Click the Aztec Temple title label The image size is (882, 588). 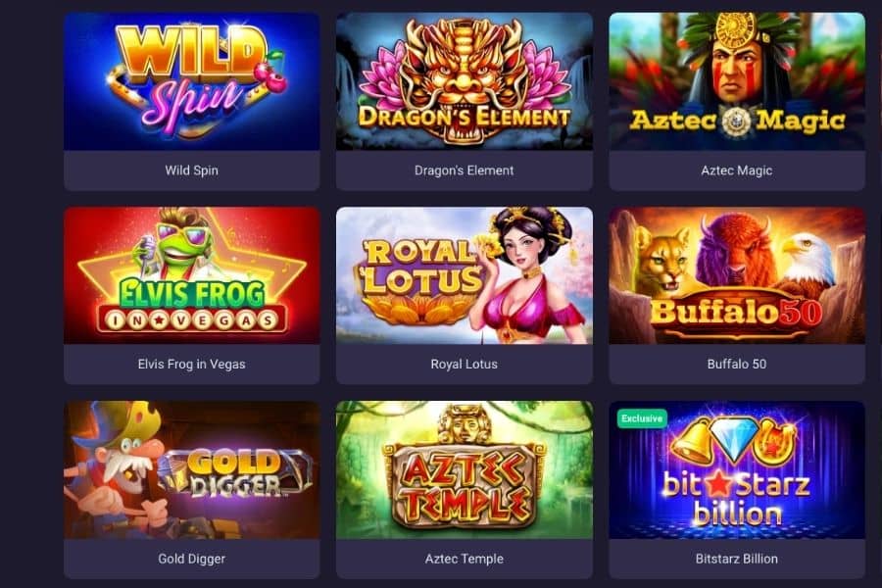(x=465, y=559)
